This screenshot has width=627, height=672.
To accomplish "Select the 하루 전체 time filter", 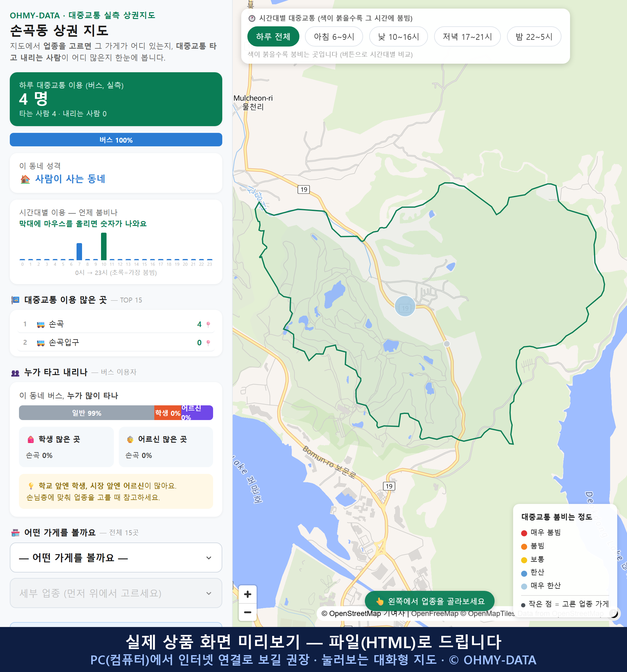I will 273,36.
